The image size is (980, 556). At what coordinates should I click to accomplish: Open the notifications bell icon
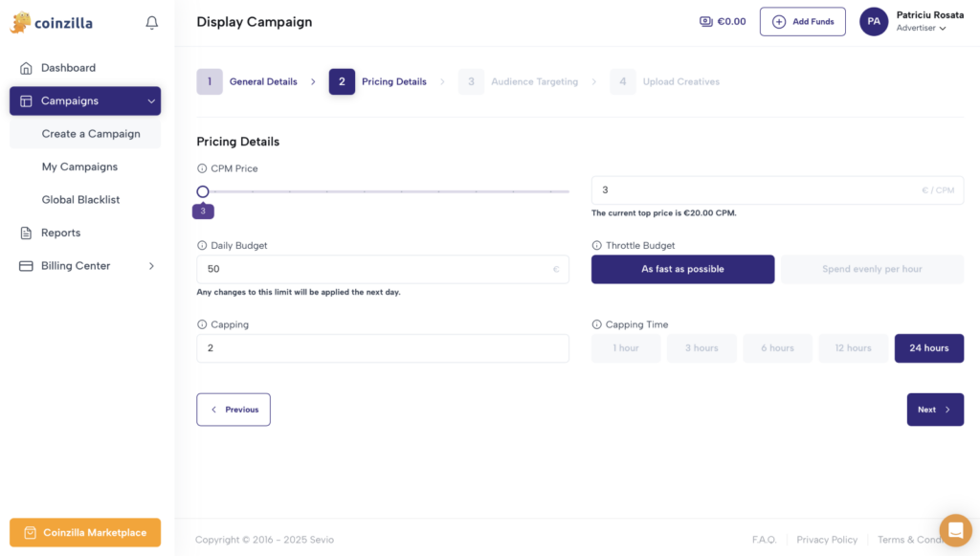tap(152, 23)
